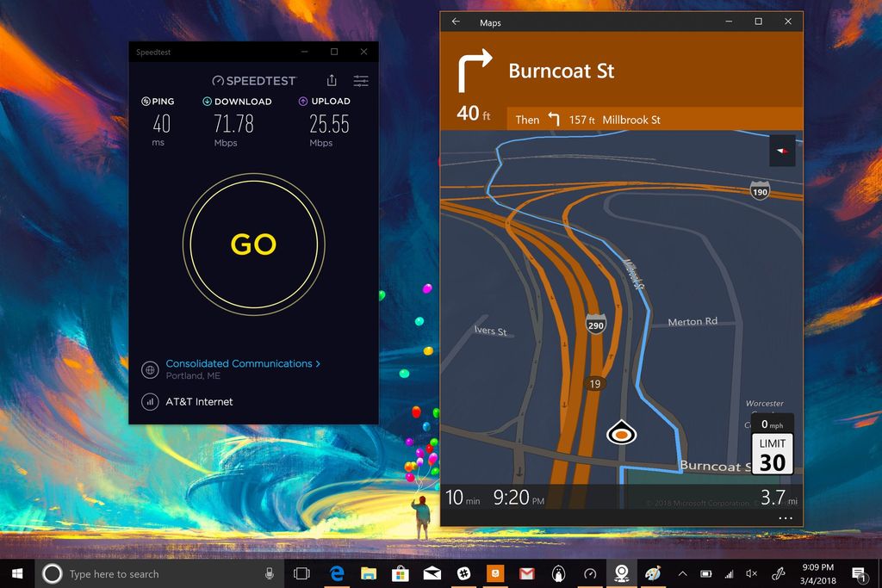Open Speedtest settings via the sliders icon

(361, 80)
